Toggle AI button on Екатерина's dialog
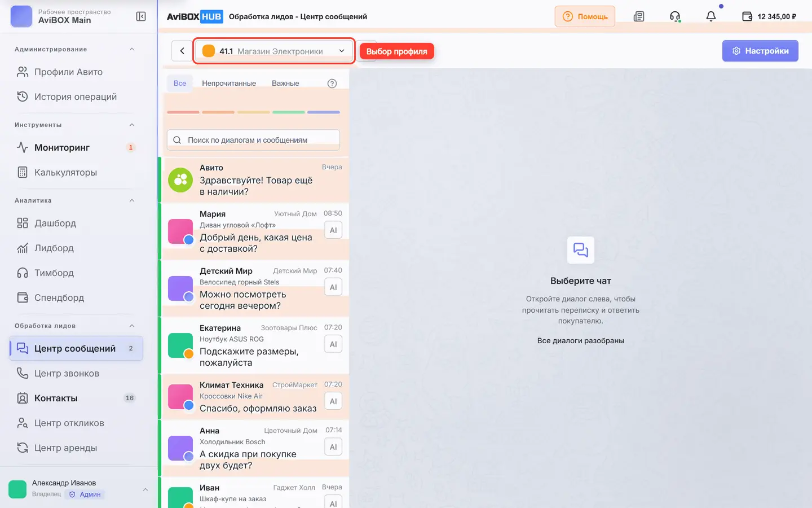The image size is (812, 508). point(333,344)
